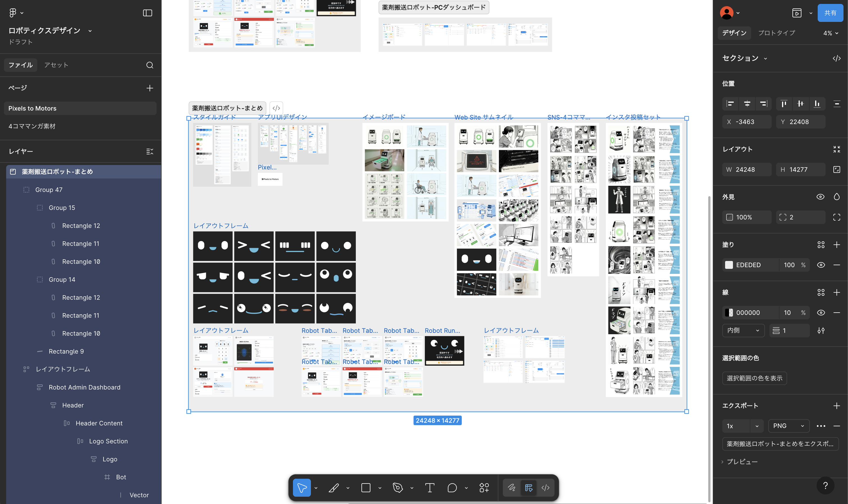Click the align horizontal centers icon
The image size is (848, 504).
(747, 104)
